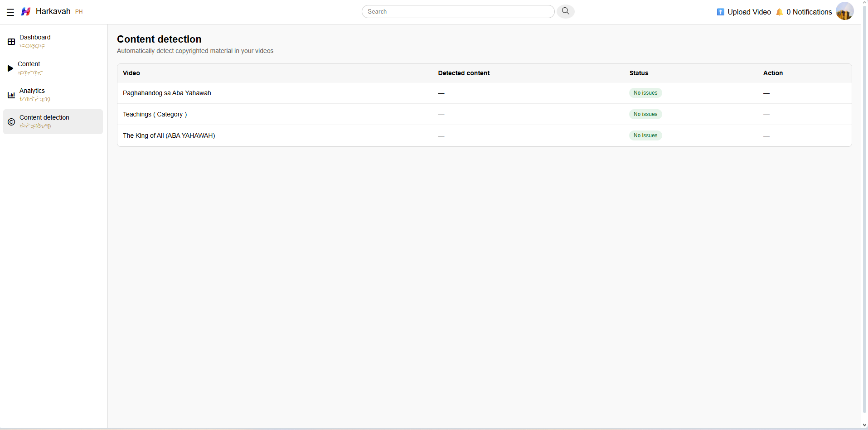Click the Content play icon
This screenshot has width=868, height=430.
(x=10, y=68)
